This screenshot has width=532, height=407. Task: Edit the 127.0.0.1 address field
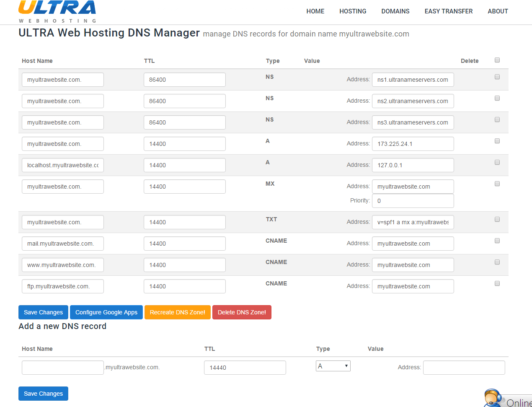[413, 165]
